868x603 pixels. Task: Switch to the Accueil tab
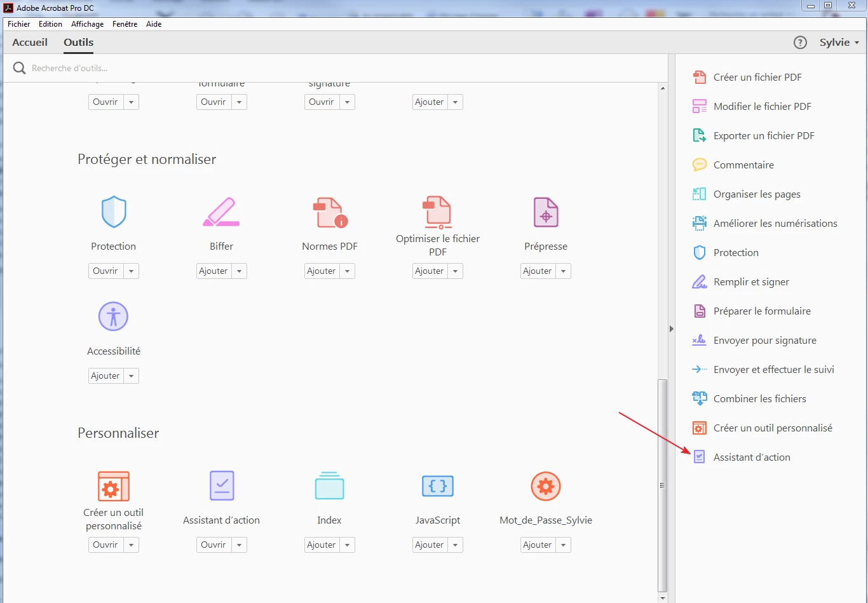[x=30, y=43]
